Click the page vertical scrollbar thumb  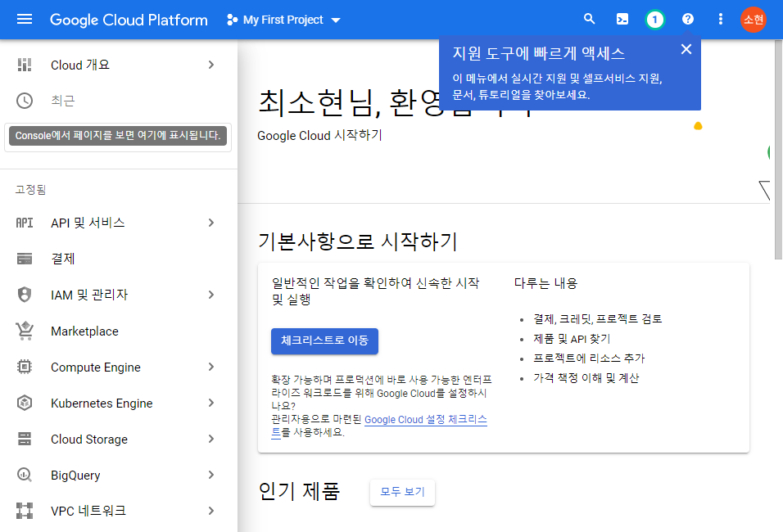778,149
